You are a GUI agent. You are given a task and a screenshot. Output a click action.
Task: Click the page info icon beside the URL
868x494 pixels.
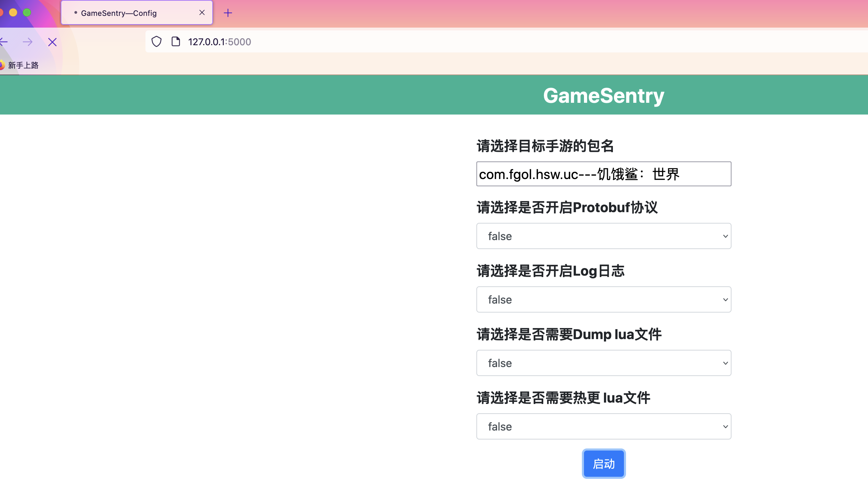coord(176,41)
